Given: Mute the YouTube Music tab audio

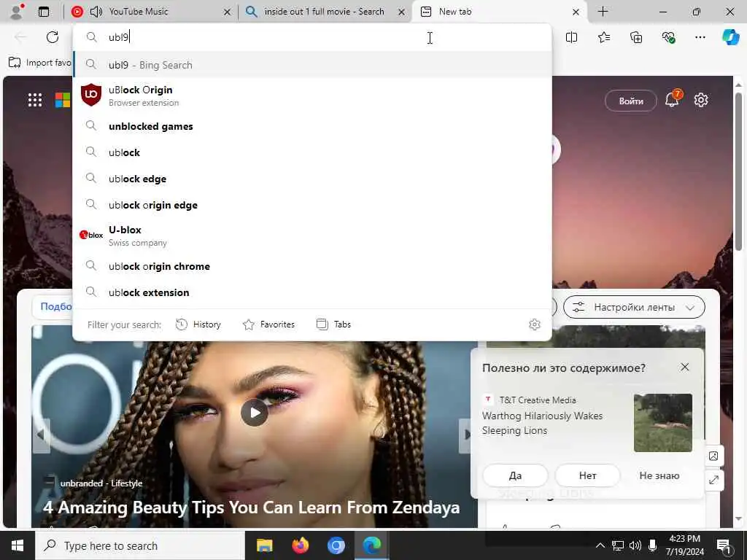Looking at the screenshot, I should click(x=96, y=12).
